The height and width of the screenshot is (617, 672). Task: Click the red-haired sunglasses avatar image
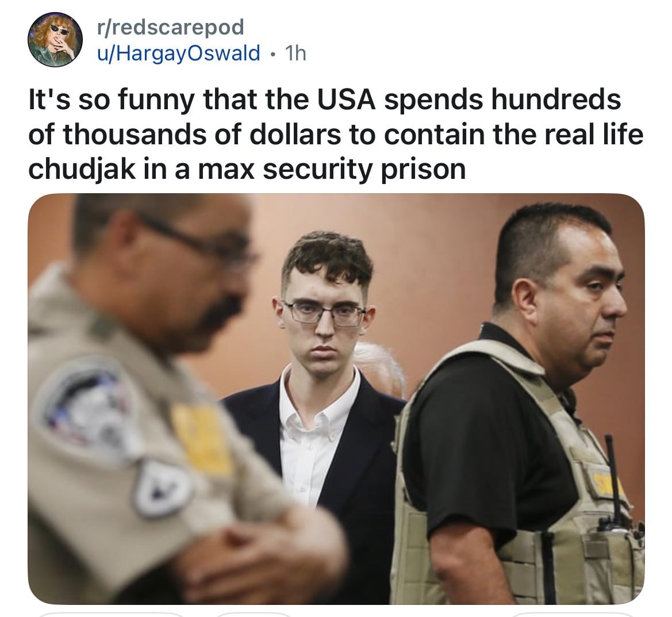(x=55, y=40)
